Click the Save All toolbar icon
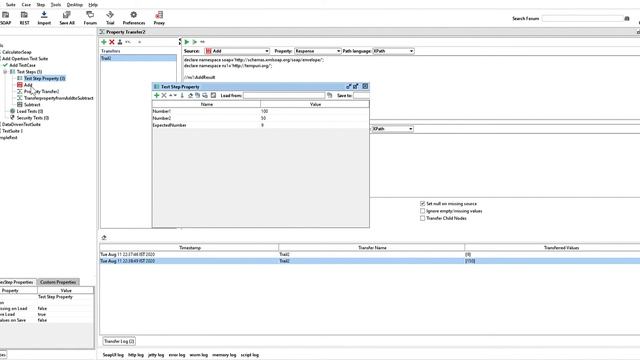The width and height of the screenshot is (640, 360). (67, 15)
